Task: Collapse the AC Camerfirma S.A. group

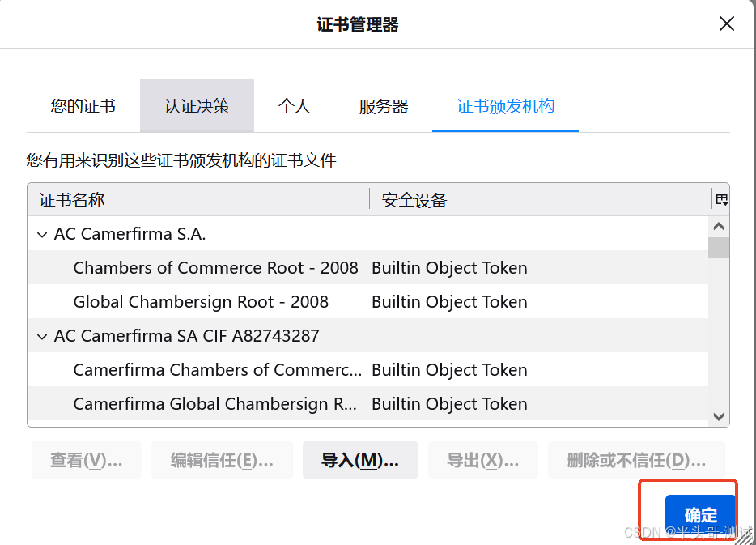Action: pyautogui.click(x=42, y=234)
